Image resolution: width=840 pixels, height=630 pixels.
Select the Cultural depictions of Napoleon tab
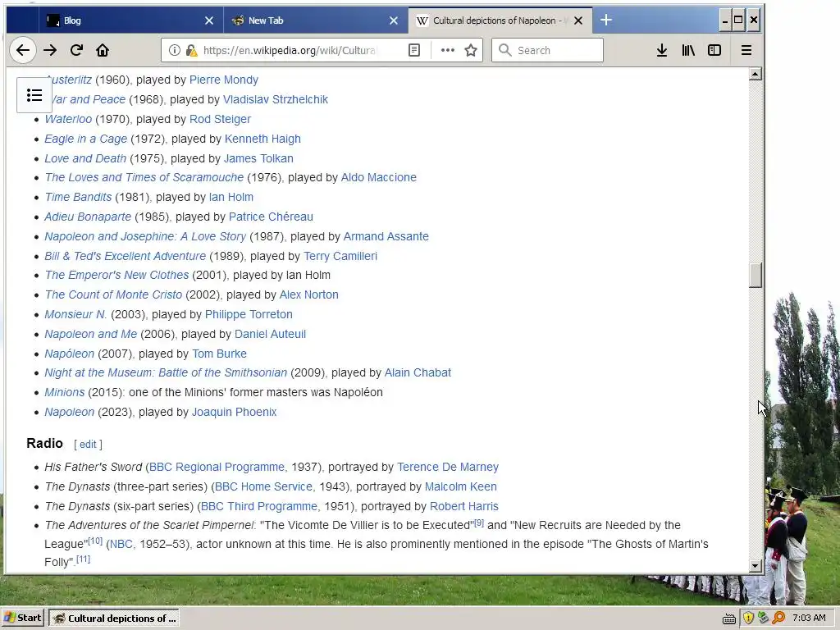(500, 21)
